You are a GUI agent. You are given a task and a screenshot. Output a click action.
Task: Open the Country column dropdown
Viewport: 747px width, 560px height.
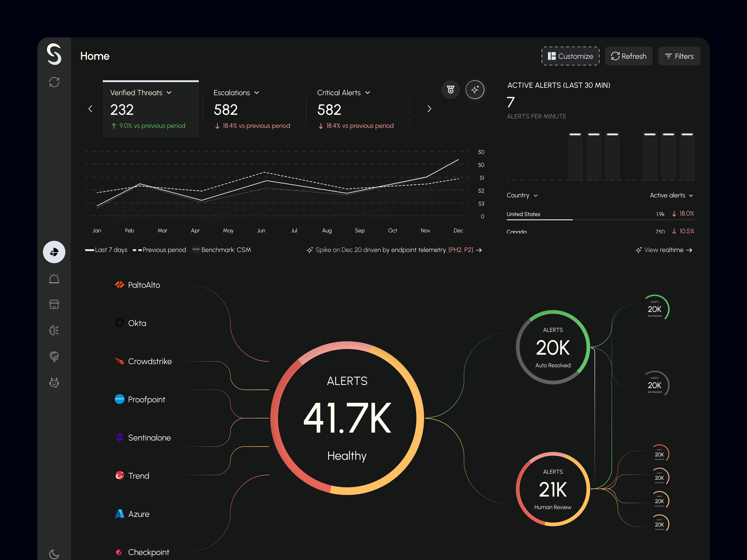(x=522, y=196)
